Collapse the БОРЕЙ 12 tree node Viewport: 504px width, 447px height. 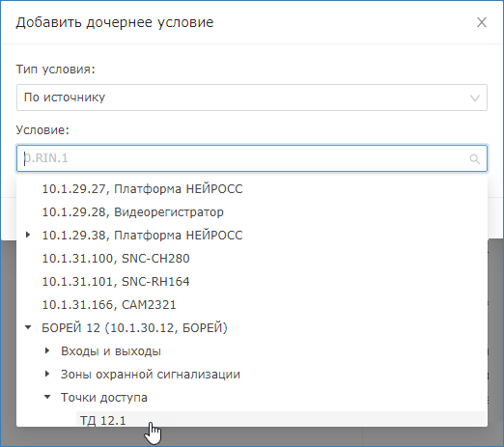point(28,327)
